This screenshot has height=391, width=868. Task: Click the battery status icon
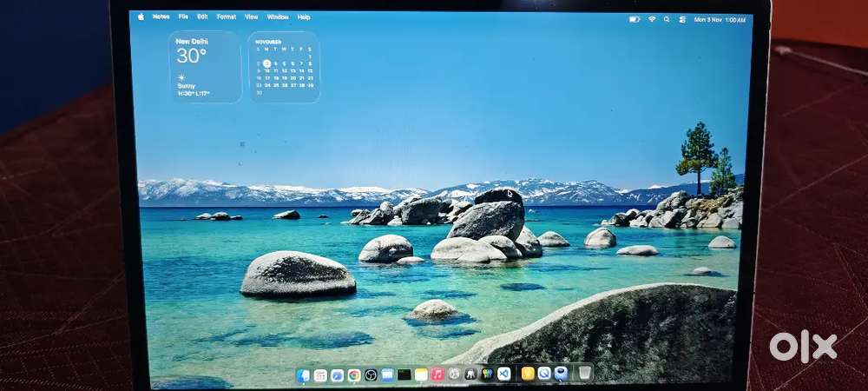tap(634, 18)
